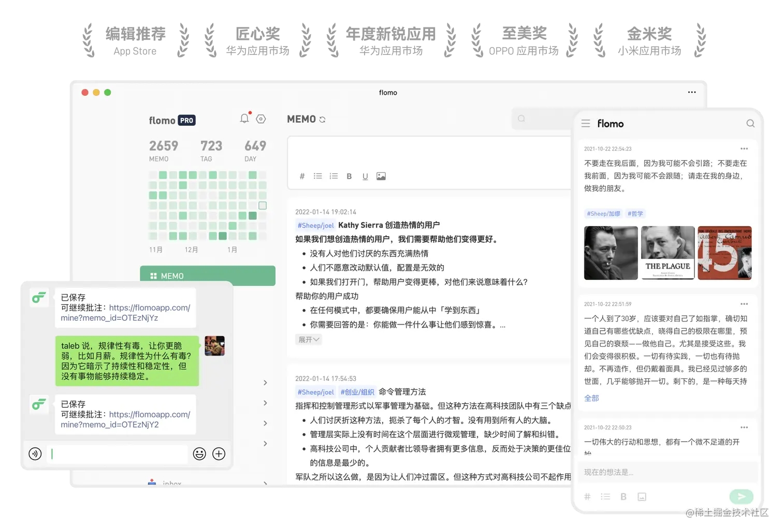Open the hexagon settings icon beside bell
Image resolution: width=783 pixels, height=532 pixels.
261,119
